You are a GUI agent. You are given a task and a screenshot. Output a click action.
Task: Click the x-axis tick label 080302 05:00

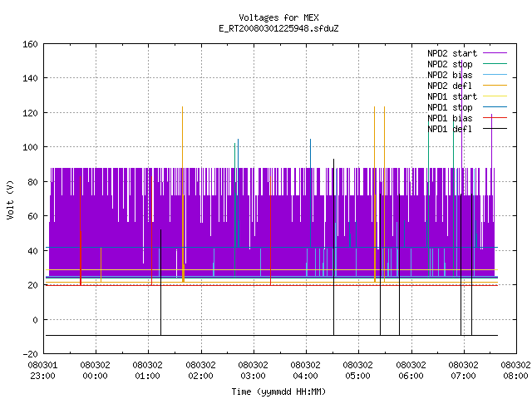(358, 371)
